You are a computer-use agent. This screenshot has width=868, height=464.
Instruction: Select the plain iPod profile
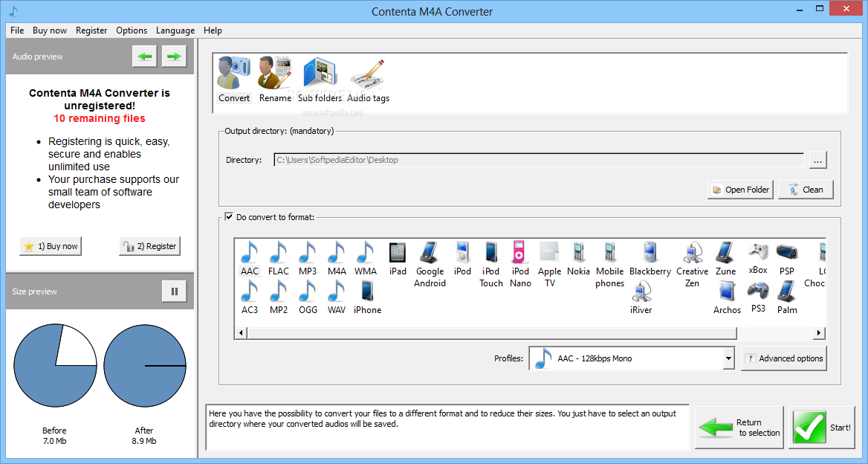(462, 259)
